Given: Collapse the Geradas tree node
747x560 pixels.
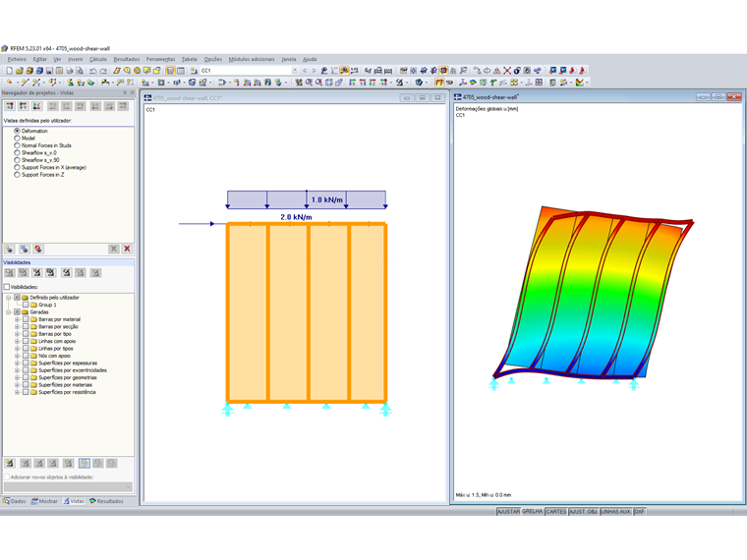Looking at the screenshot, I should pos(8,311).
